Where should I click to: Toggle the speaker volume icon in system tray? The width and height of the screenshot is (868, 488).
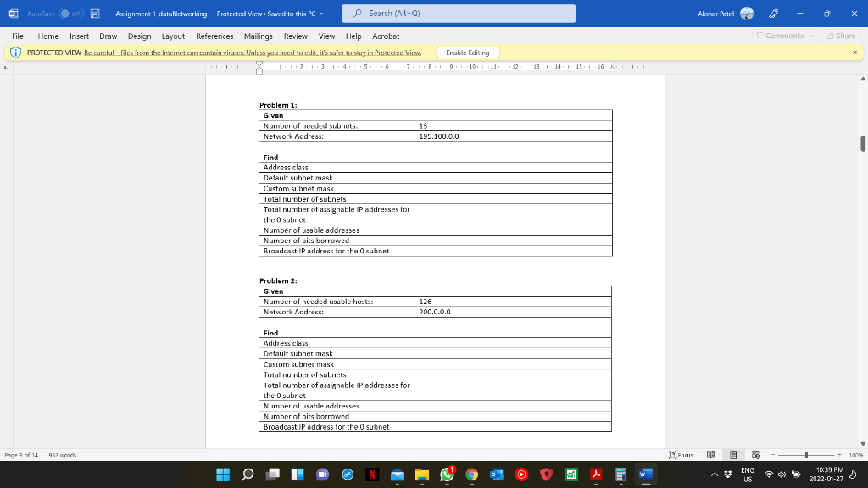click(782, 474)
